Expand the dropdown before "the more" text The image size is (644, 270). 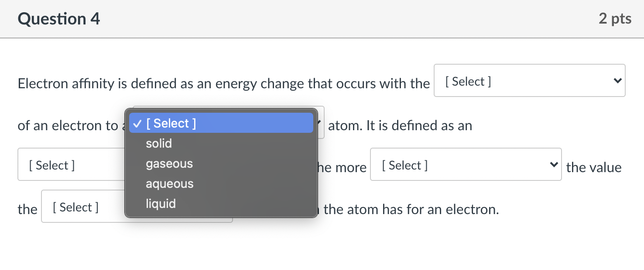pos(466,164)
